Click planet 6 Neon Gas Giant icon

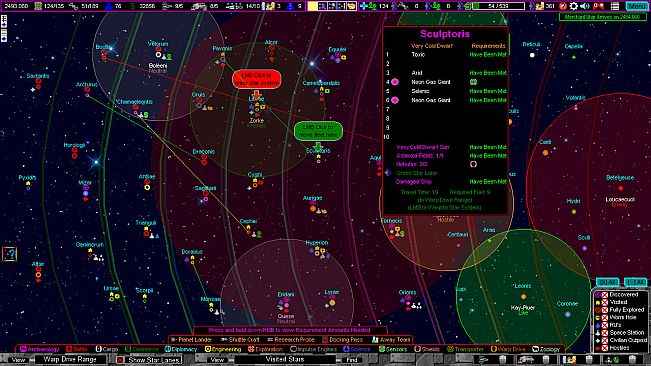click(395, 100)
